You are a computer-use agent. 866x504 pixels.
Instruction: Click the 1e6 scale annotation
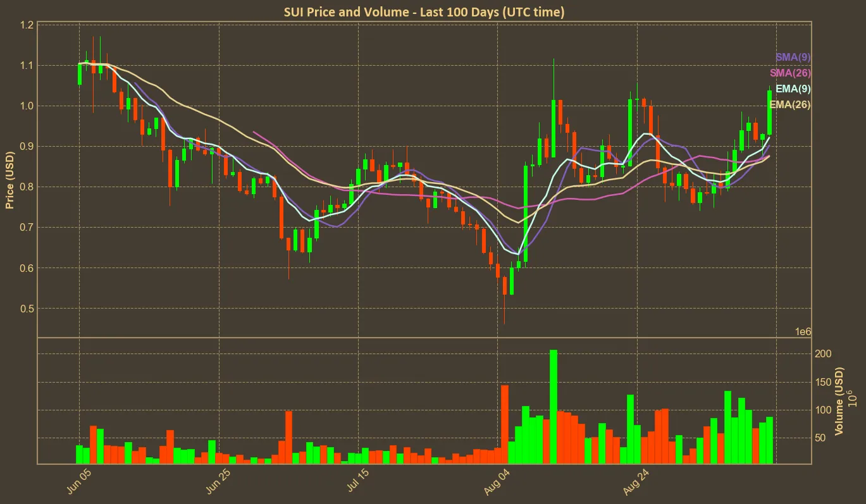pyautogui.click(x=803, y=332)
